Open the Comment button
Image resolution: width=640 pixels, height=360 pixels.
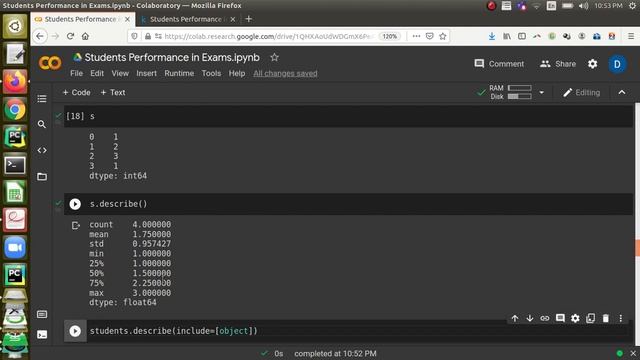[x=499, y=64]
